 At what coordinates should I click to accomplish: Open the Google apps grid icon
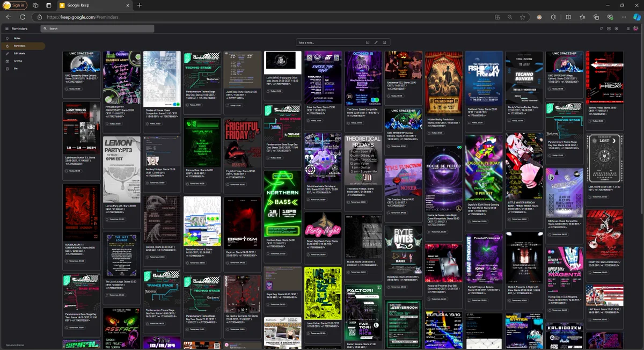[628, 28]
